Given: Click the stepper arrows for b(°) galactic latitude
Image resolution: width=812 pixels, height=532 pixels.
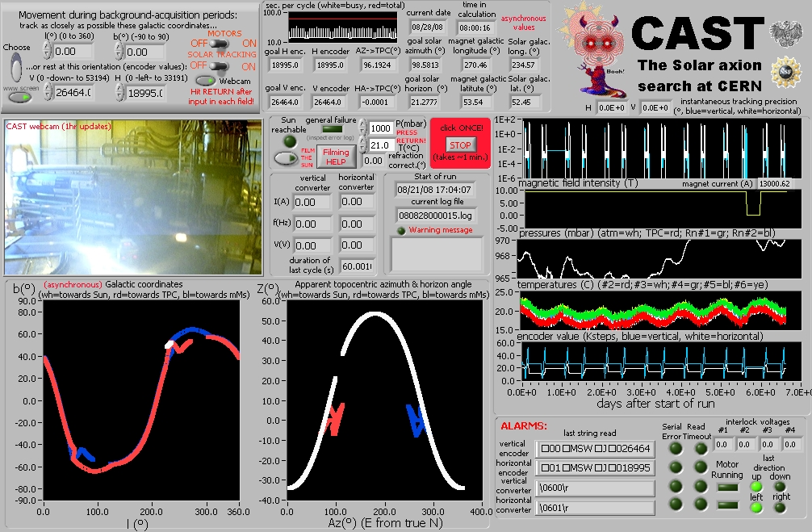Looking at the screenshot, I should (119, 51).
